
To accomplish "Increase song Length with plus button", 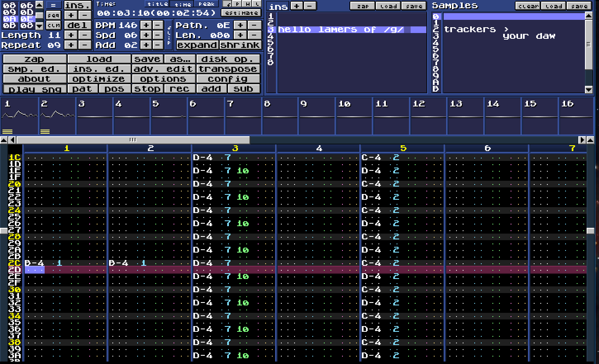I will [71, 35].
